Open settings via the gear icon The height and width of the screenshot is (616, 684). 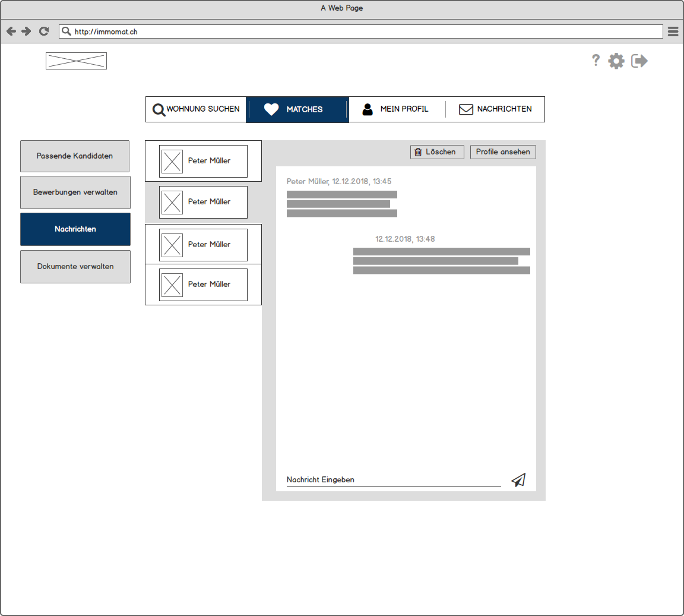(x=616, y=61)
